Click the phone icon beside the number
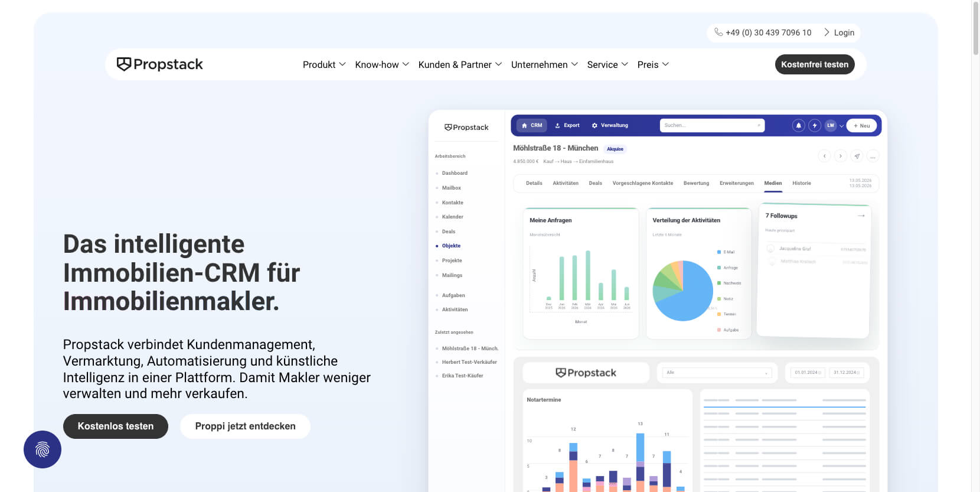Viewport: 980px width, 492px height. point(718,32)
